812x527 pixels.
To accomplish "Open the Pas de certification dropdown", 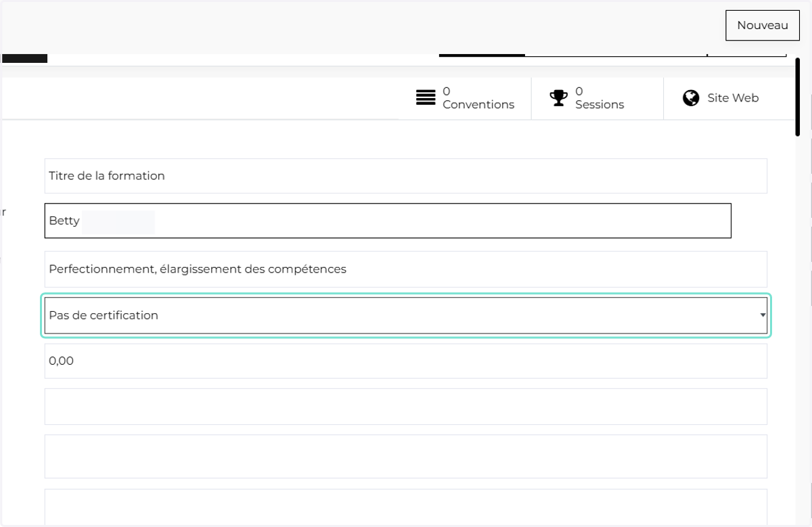I will coord(406,315).
